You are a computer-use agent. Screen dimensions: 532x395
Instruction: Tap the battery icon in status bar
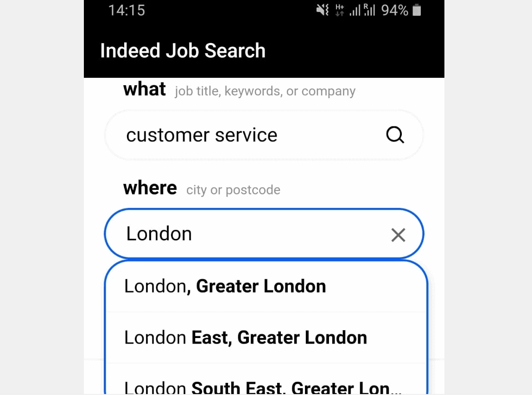coord(416,10)
